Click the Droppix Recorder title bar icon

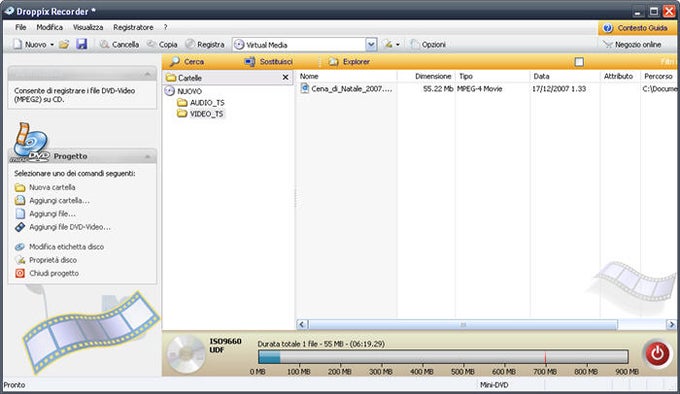[x=9, y=11]
